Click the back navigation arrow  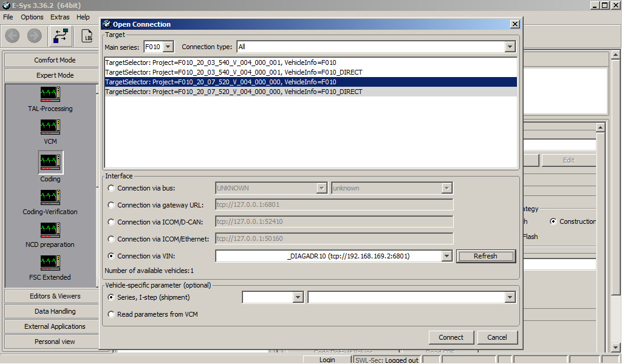(12, 36)
